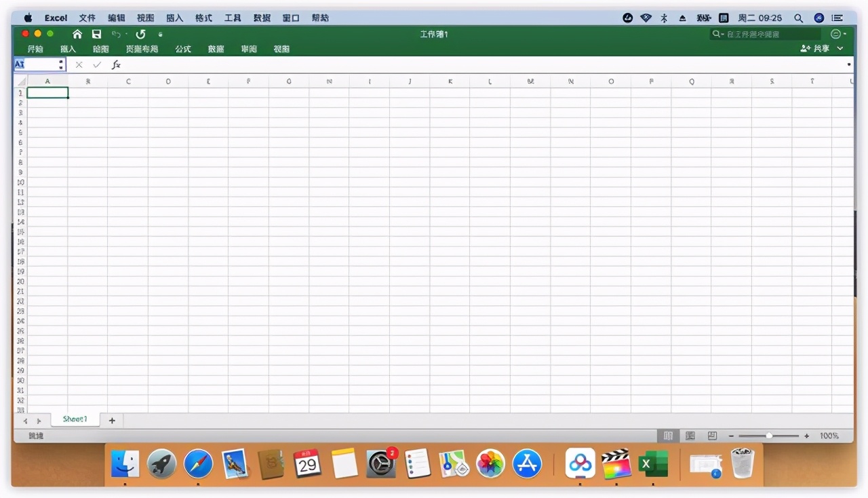This screenshot has height=498, width=868.
Task: Switch to Page Break Preview in the status bar
Action: coord(712,436)
